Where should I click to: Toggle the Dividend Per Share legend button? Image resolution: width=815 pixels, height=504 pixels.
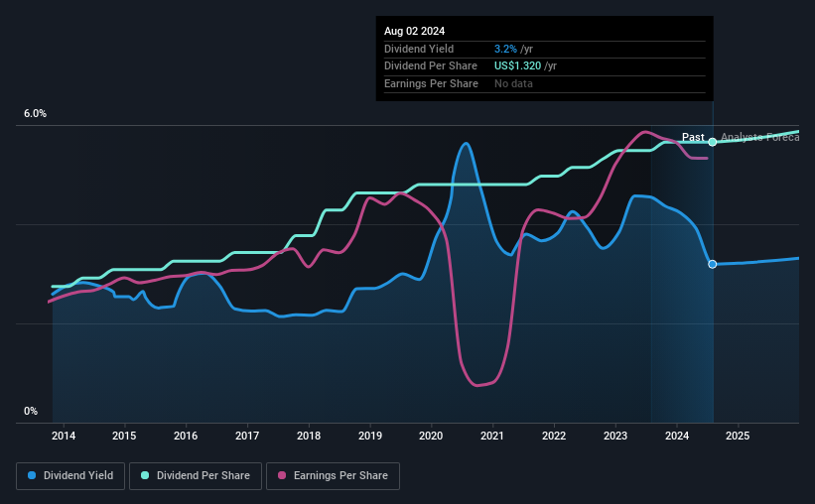click(196, 476)
